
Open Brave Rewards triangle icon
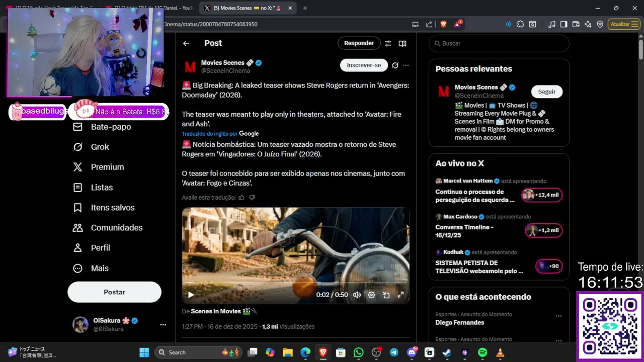click(458, 24)
